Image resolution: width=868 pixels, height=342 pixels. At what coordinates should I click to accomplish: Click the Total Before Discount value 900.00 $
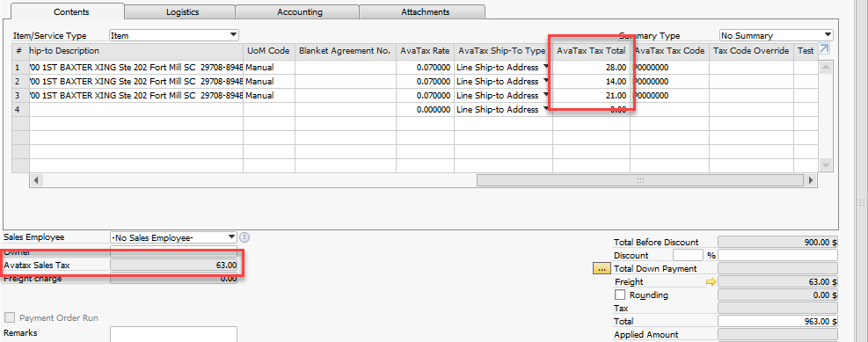(777, 242)
